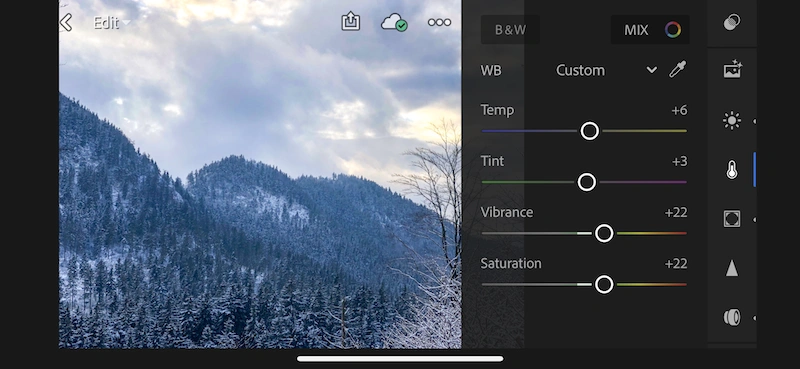Viewport: 800px width, 369px height.
Task: Open the color MIX panel
Action: click(650, 30)
